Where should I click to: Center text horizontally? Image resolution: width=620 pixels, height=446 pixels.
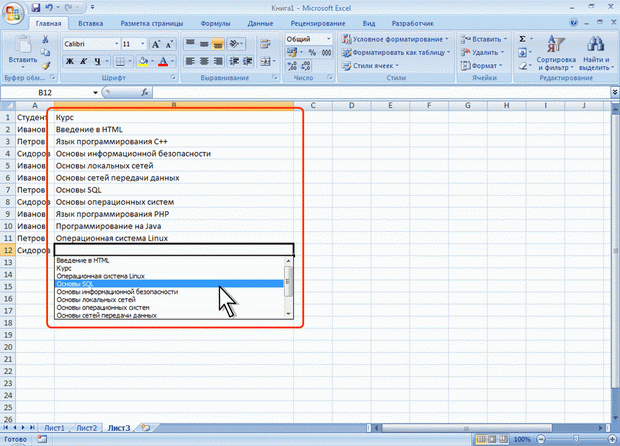pos(204,61)
